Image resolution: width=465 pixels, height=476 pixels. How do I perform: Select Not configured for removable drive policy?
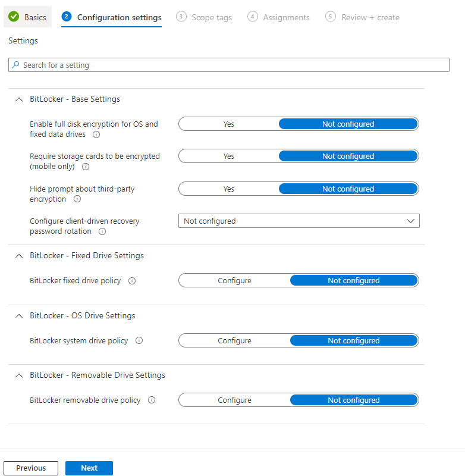(354, 400)
